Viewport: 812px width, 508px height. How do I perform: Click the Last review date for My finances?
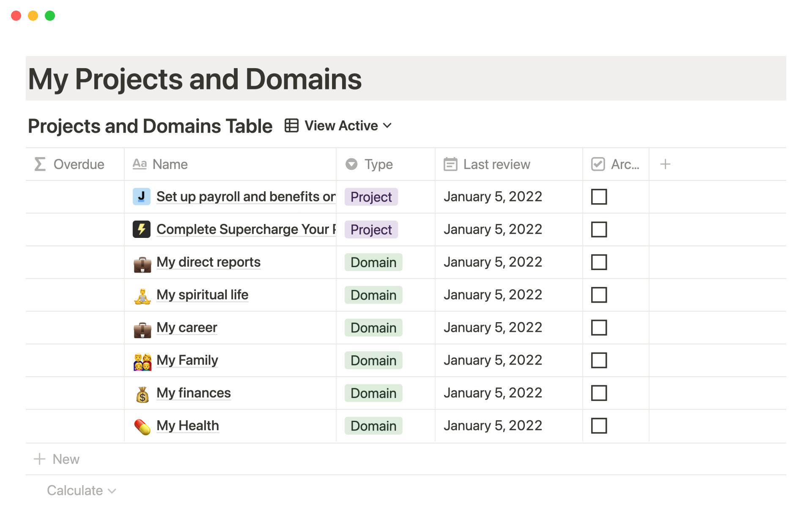tap(493, 393)
